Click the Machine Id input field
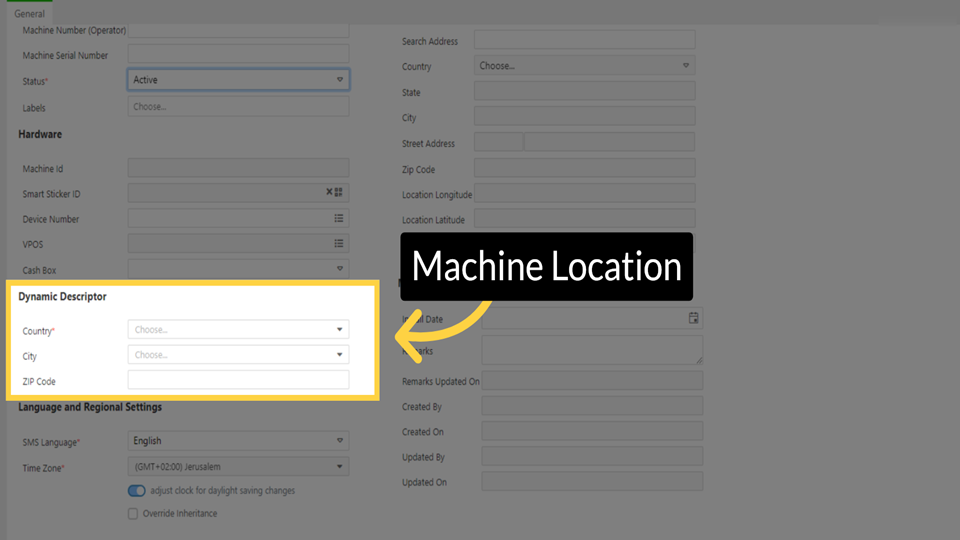Image resolution: width=960 pixels, height=540 pixels. pyautogui.click(x=238, y=168)
